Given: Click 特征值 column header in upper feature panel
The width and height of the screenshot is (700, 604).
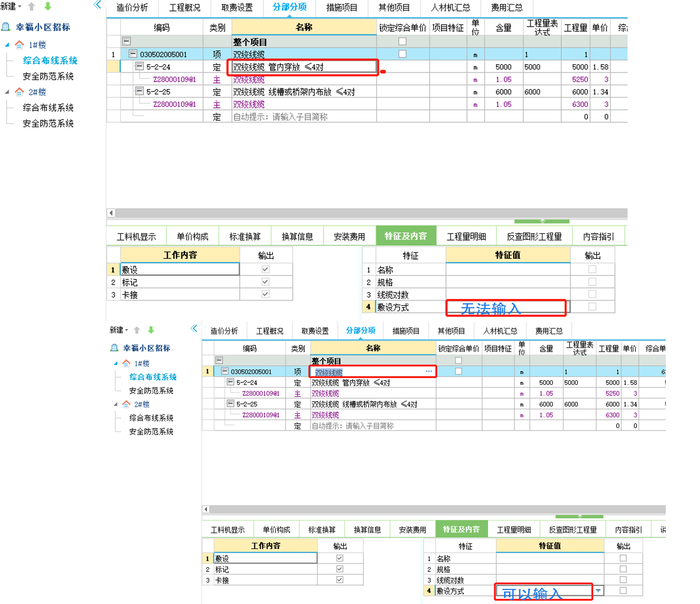Looking at the screenshot, I should click(x=508, y=255).
